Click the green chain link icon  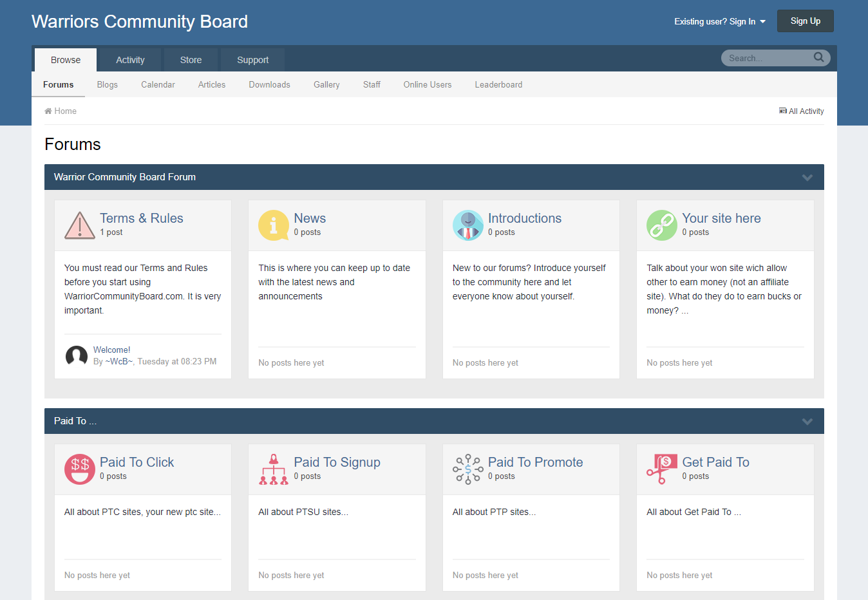pyautogui.click(x=662, y=225)
